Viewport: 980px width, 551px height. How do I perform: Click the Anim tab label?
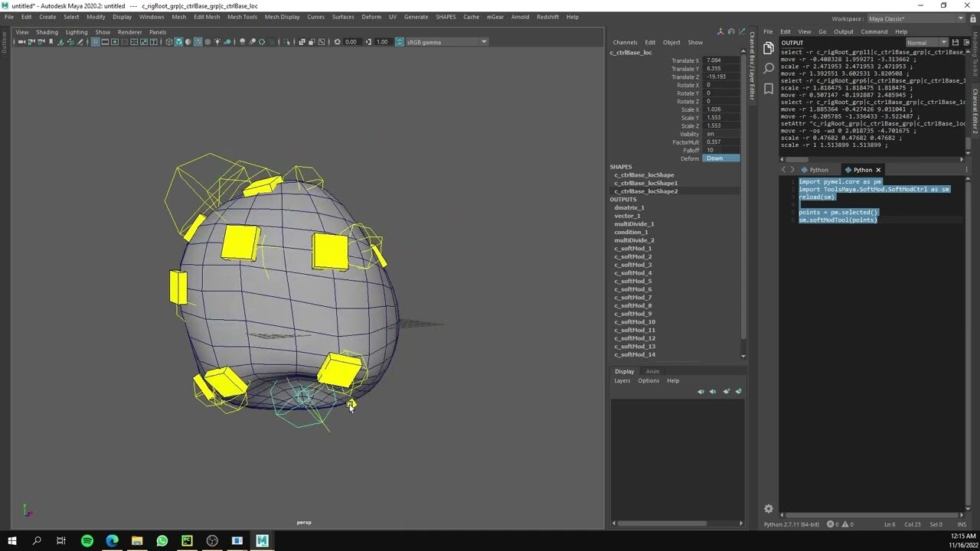click(x=652, y=371)
